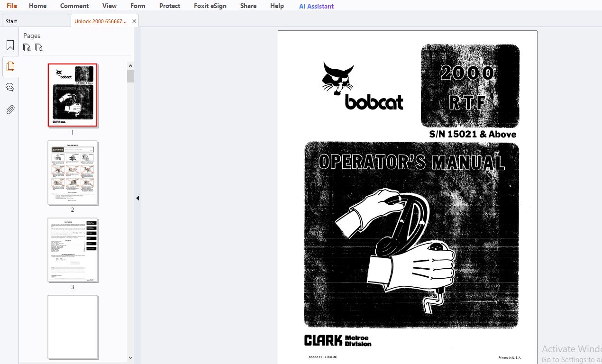Click the bobcat logo on the page

click(x=362, y=86)
